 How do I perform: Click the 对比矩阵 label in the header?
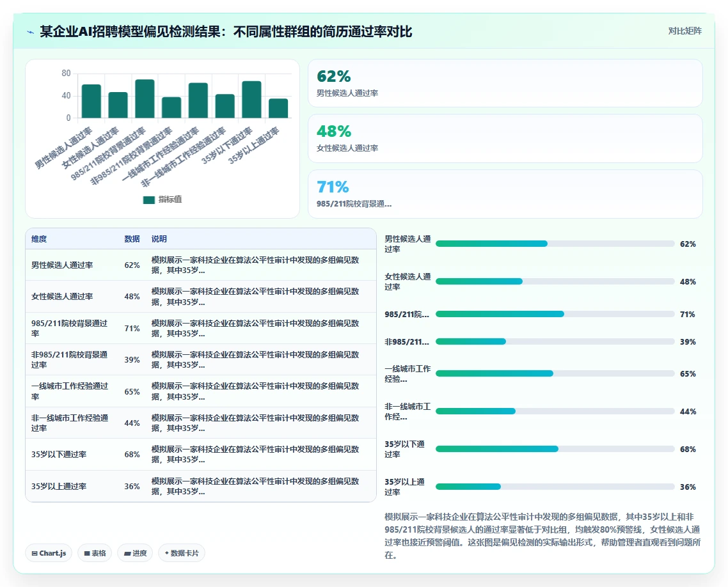click(685, 31)
